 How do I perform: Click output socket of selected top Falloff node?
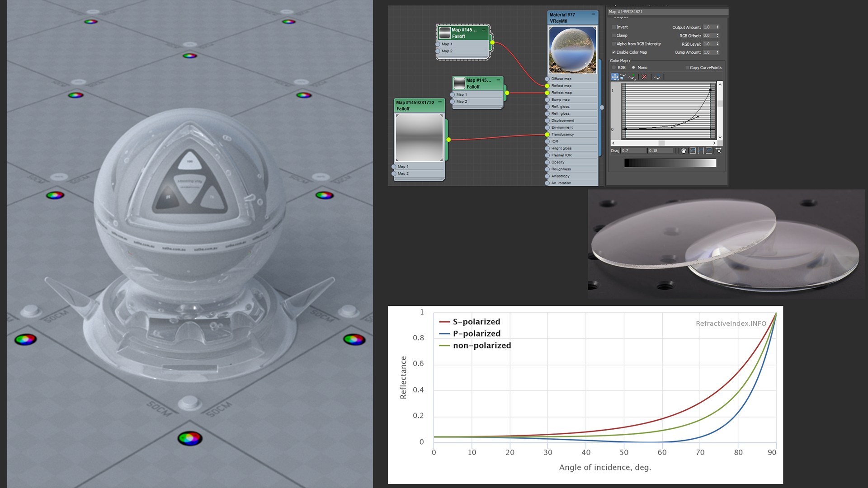[x=492, y=43]
